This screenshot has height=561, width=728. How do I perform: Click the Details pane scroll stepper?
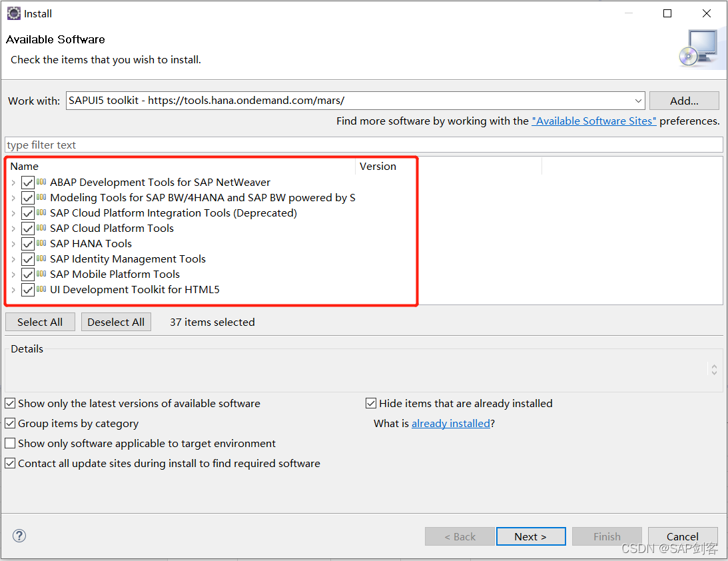[x=715, y=369]
